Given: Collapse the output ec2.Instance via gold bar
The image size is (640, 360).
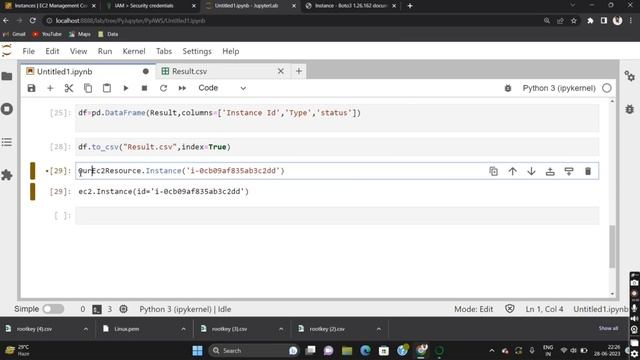Looking at the screenshot, I should click(x=33, y=191).
